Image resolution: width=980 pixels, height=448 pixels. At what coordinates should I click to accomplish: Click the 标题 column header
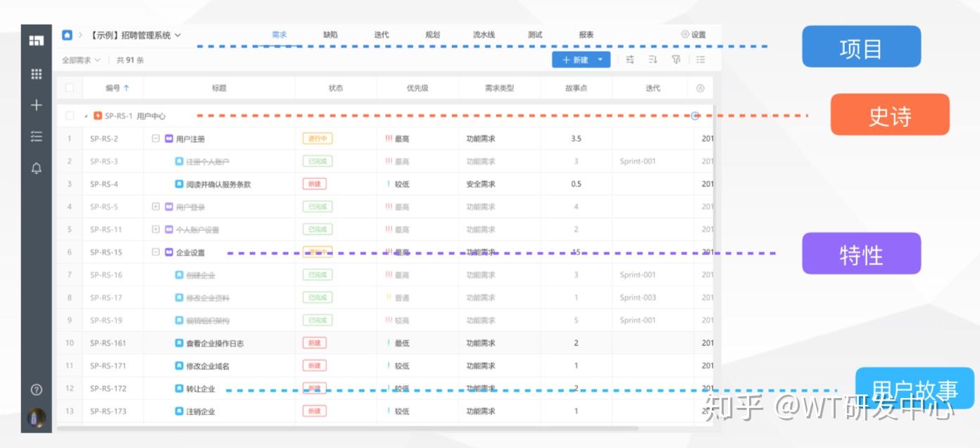219,88
